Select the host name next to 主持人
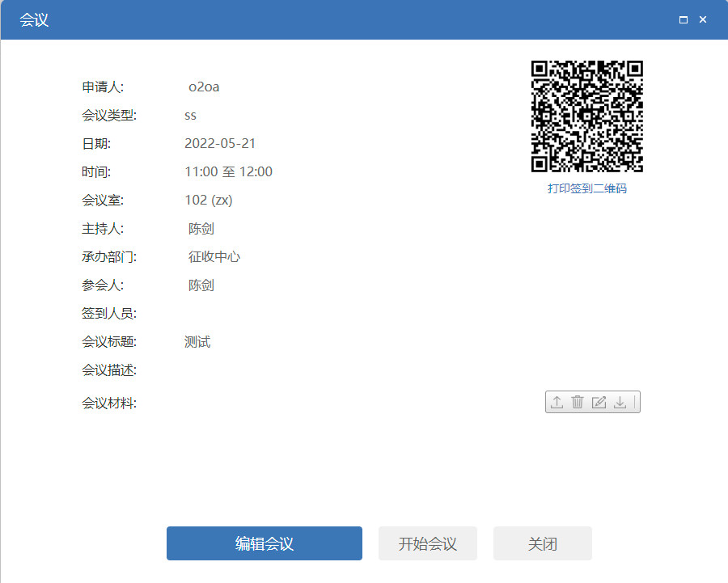Image resolution: width=728 pixels, height=583 pixels. click(201, 228)
